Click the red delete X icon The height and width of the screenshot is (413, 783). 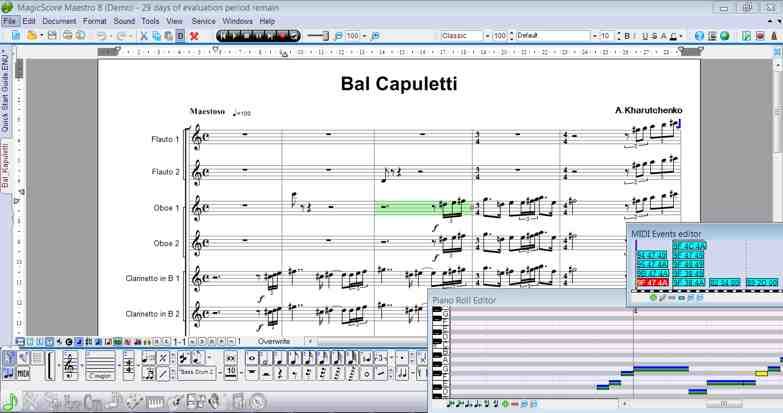(194, 36)
